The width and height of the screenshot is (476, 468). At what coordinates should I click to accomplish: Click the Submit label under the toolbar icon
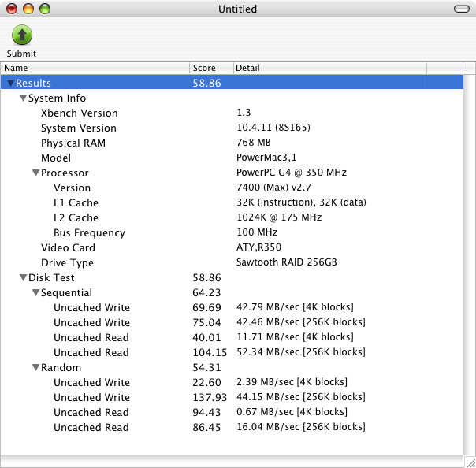coord(21,54)
